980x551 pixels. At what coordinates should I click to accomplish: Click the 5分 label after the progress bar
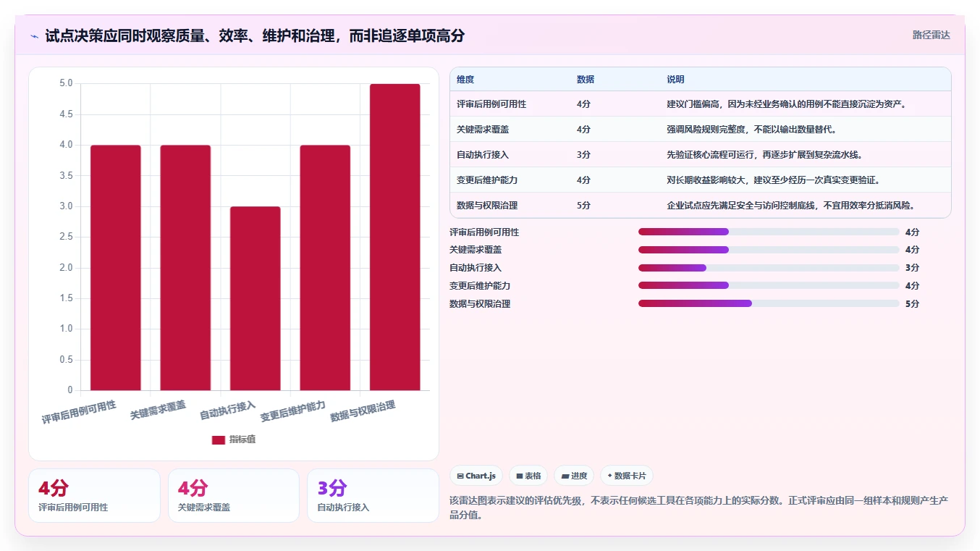pos(912,304)
